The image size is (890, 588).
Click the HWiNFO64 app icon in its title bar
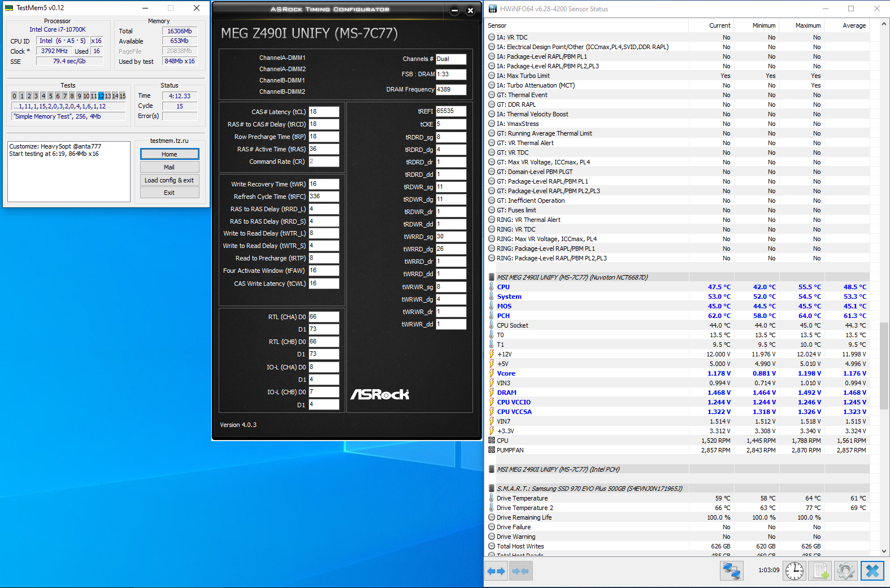493,8
